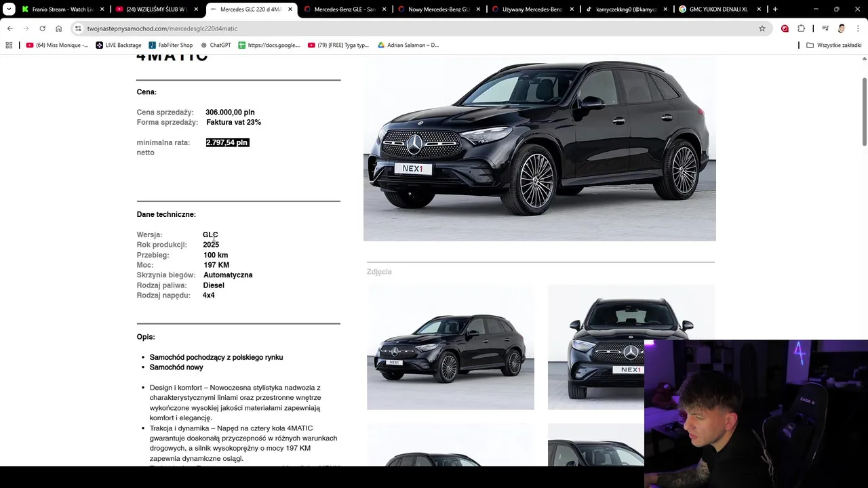Click the production year '2025'
The height and width of the screenshot is (488, 868).
[211, 245]
